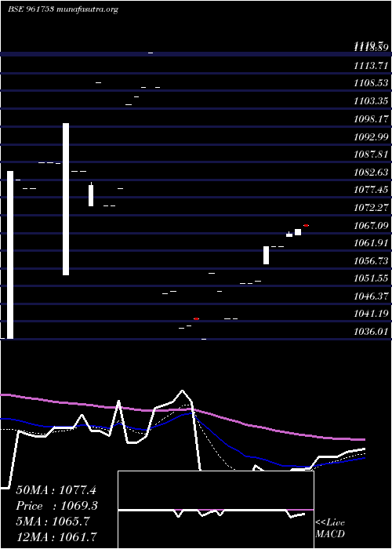Select the 1077.45 price label

pyautogui.click(x=371, y=190)
